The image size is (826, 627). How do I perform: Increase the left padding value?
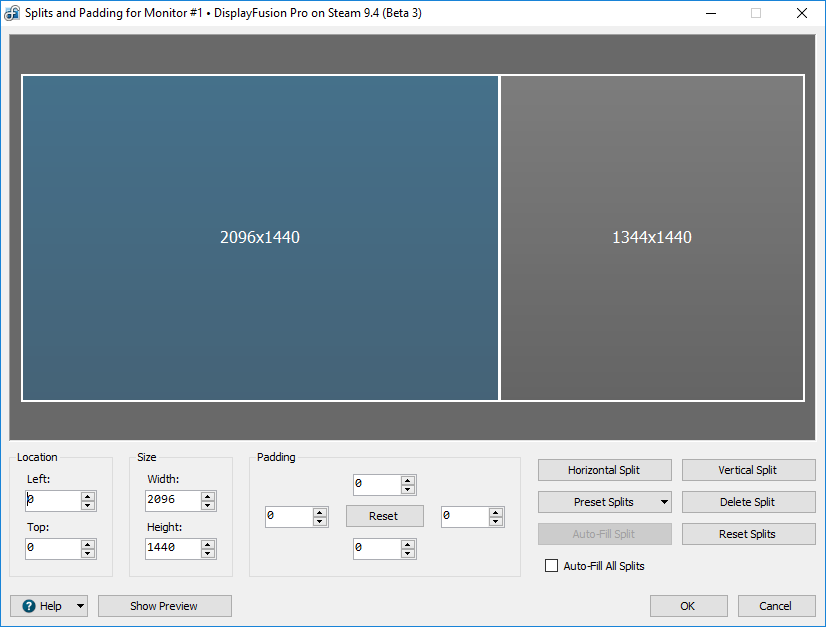click(x=320, y=512)
